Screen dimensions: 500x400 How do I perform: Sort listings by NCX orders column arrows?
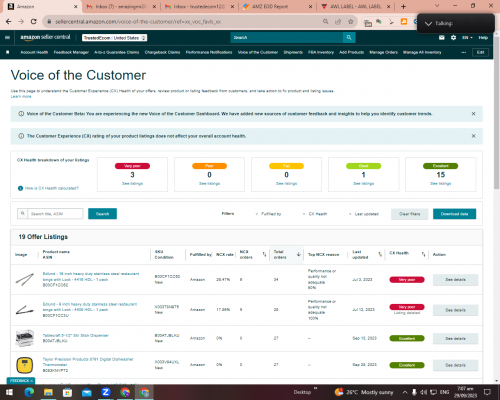(x=264, y=254)
